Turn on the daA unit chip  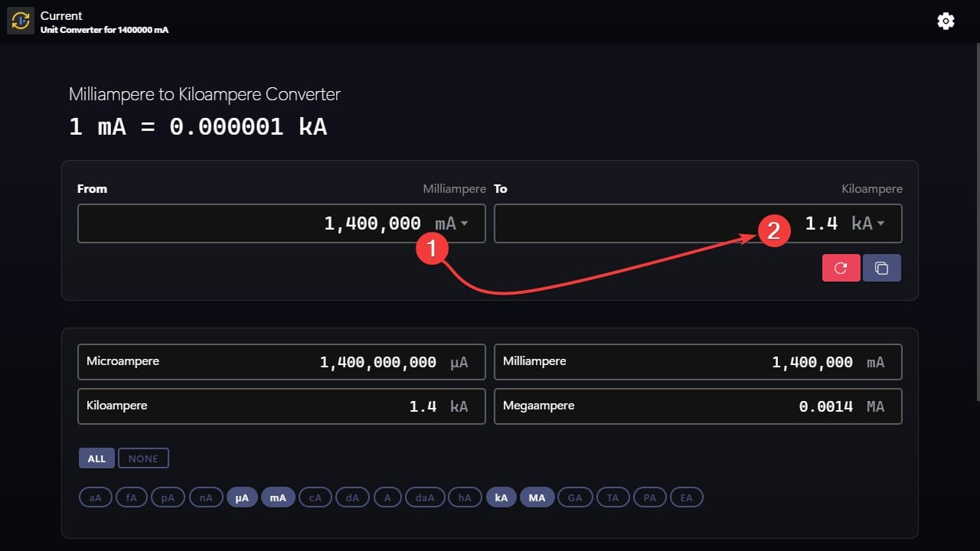(425, 497)
